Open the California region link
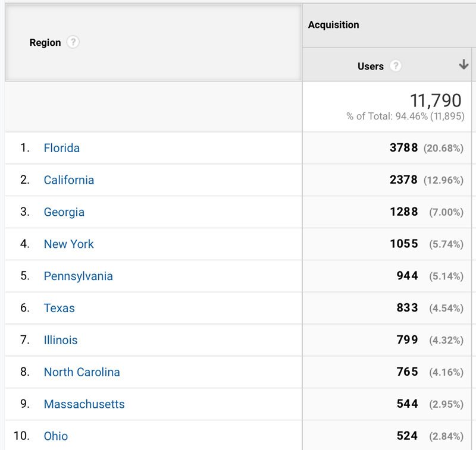The image size is (476, 450). pos(69,180)
